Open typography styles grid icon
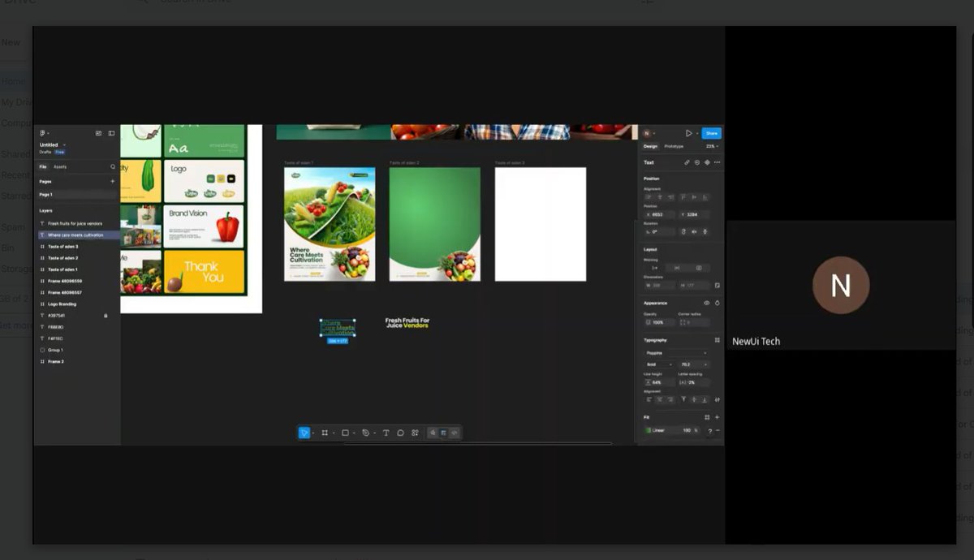Image resolution: width=974 pixels, height=560 pixels. 717,340
